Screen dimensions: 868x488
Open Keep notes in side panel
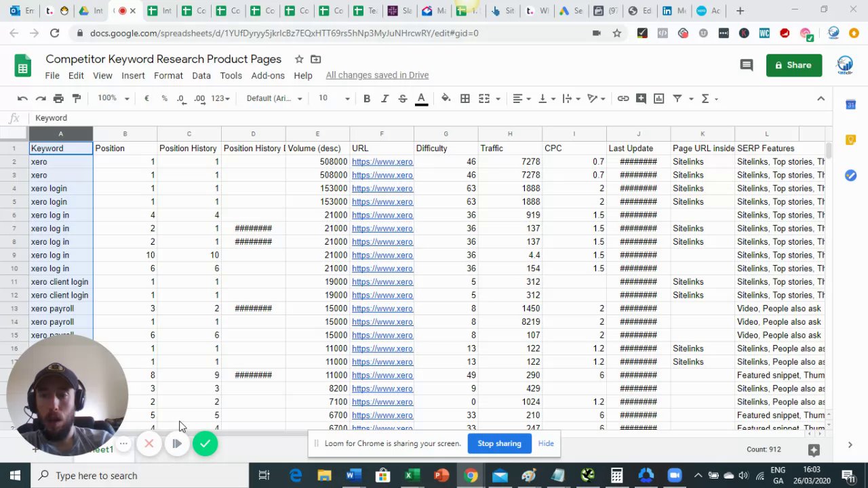850,140
